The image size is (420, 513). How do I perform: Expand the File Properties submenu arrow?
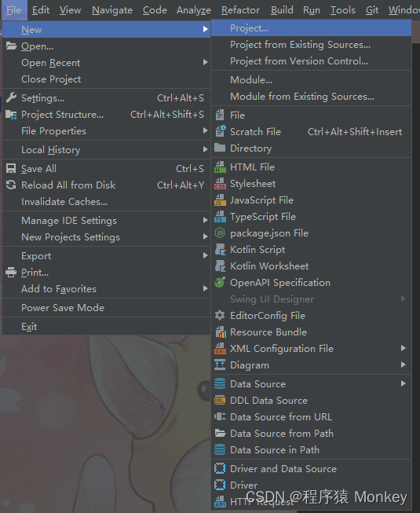coord(205,130)
